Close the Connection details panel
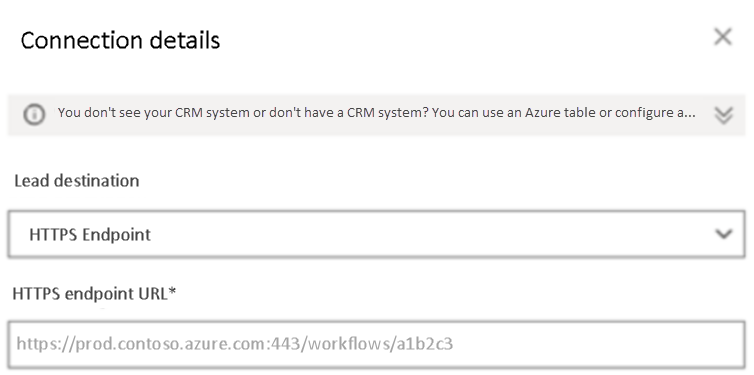 723,37
